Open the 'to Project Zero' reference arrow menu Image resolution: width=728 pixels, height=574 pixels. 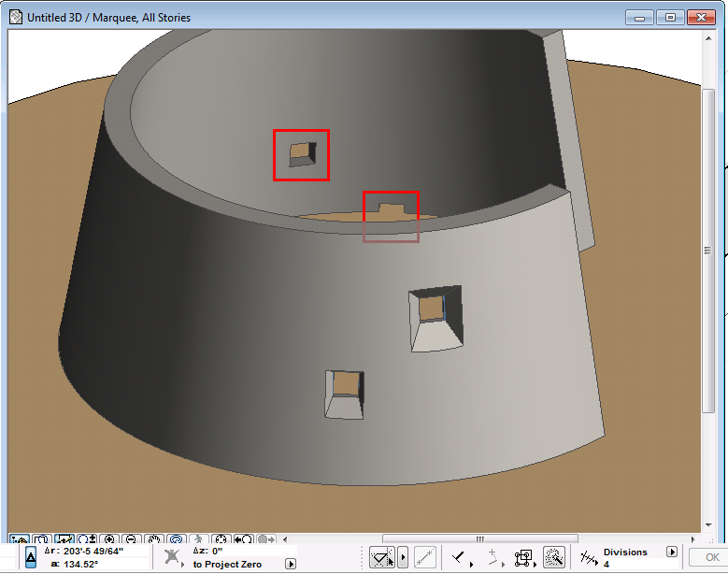coord(291,564)
